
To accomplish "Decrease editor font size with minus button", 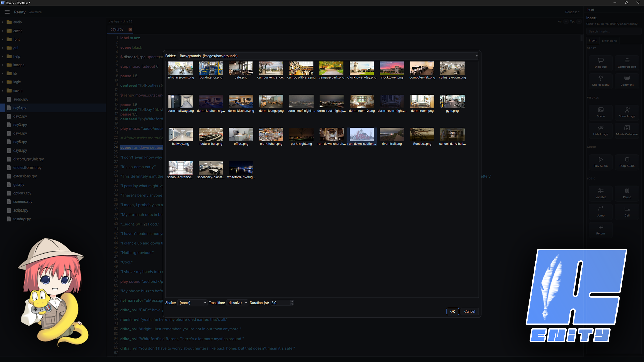I will [x=566, y=22].
